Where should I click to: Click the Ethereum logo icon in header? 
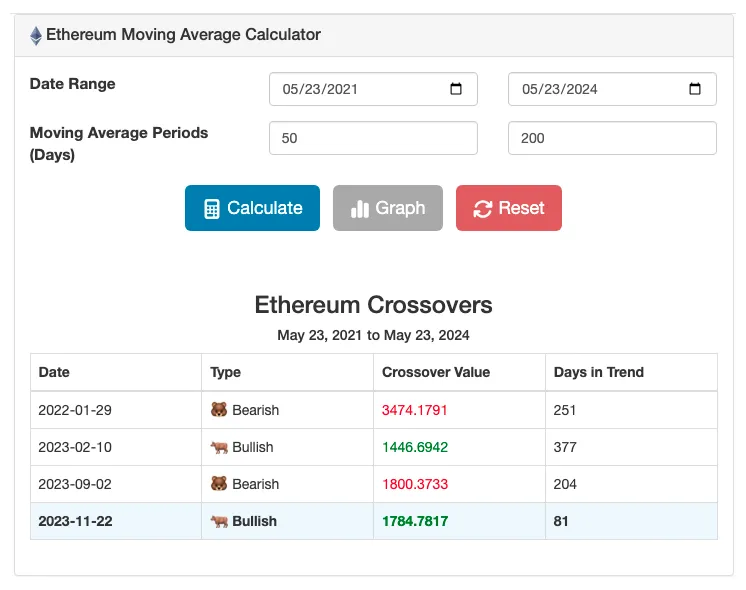coord(36,36)
